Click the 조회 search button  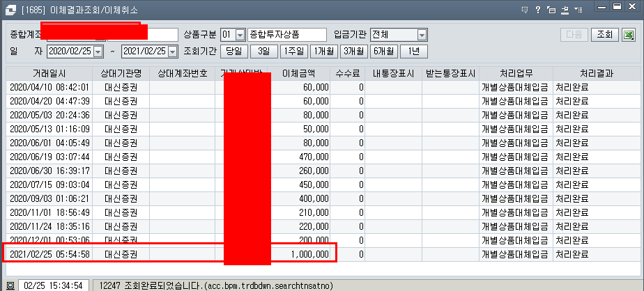click(606, 35)
